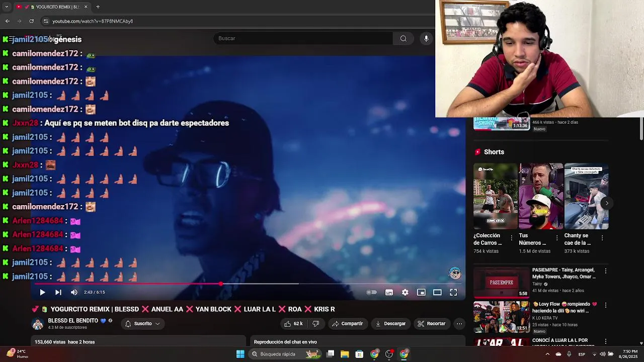This screenshot has height=362, width=644.
Task: Open options for CONOCÍ A LUAR LA L video
Action: point(606,341)
